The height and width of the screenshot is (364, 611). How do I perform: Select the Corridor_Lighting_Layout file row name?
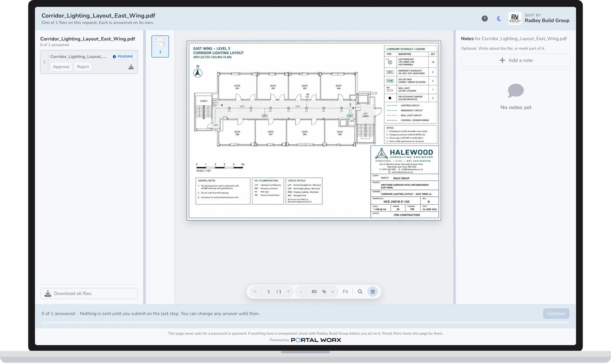point(78,57)
